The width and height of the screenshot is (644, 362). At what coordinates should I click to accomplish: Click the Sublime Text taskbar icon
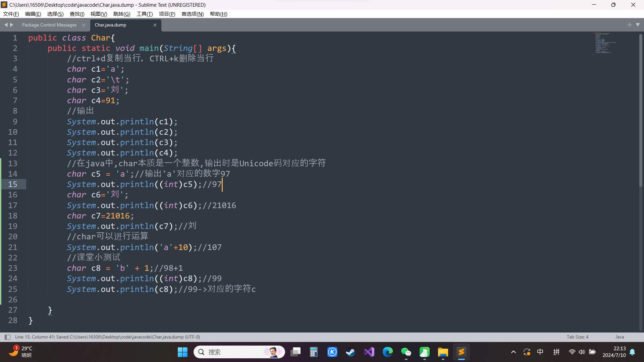coord(461,352)
